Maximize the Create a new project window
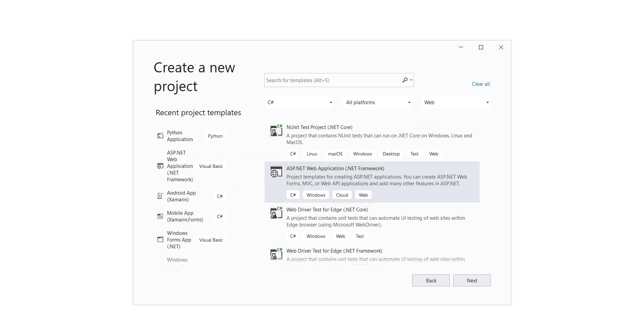This screenshot has width=644, height=335. (x=481, y=48)
